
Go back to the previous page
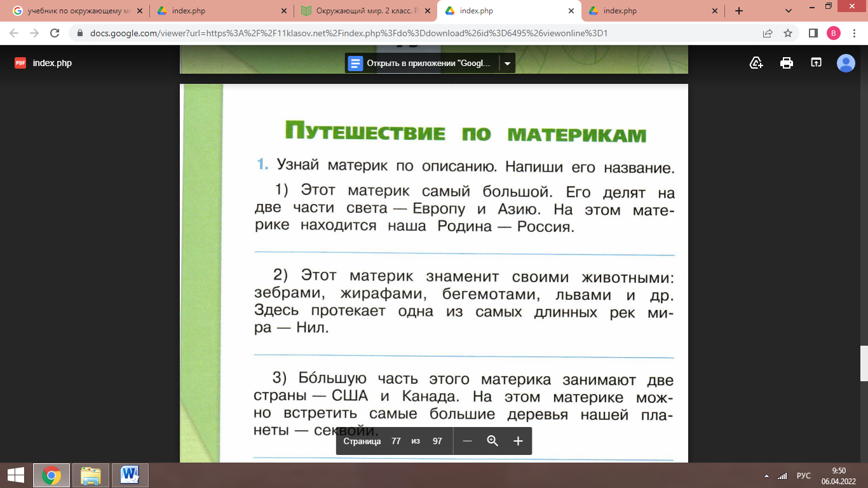pyautogui.click(x=14, y=33)
